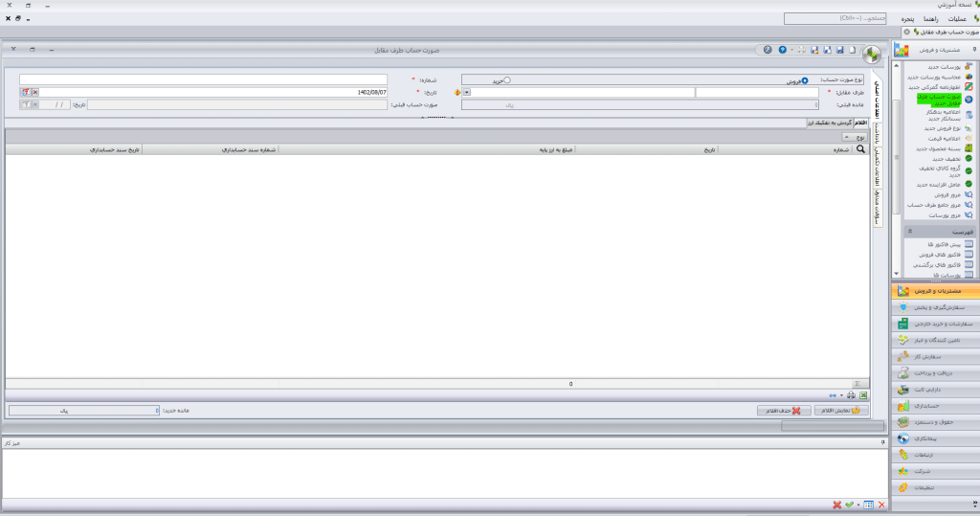Open فاکتور های فروش list
The width and height of the screenshot is (980, 516).
(x=941, y=255)
